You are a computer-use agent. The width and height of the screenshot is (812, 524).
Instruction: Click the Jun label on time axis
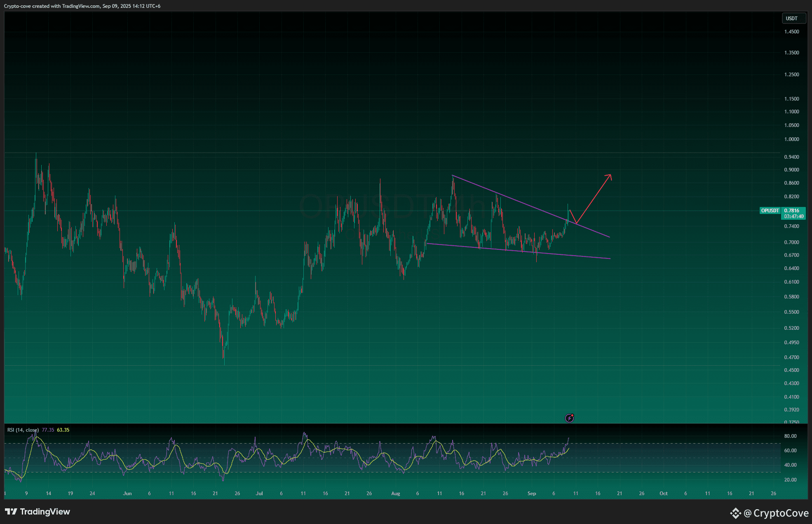click(x=127, y=493)
